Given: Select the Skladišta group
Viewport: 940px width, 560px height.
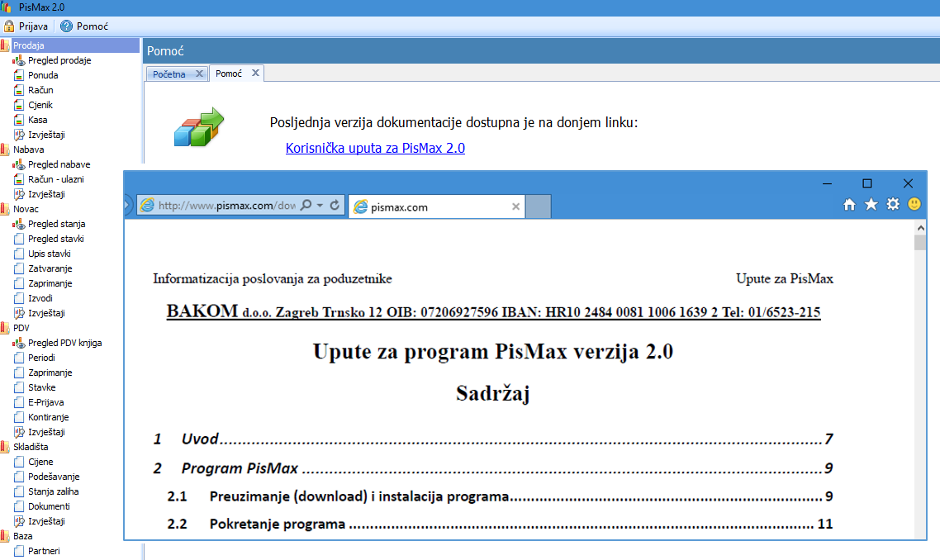Looking at the screenshot, I should tap(31, 448).
